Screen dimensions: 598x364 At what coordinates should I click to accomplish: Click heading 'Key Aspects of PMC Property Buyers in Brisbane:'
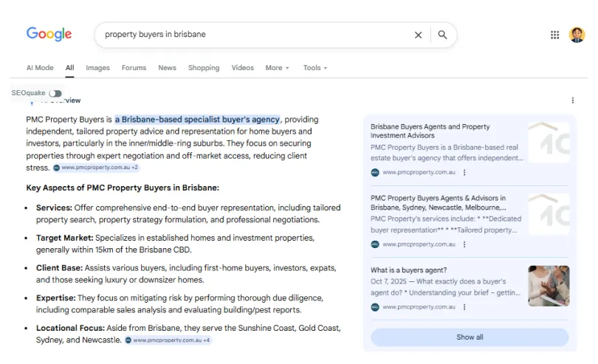pos(123,188)
